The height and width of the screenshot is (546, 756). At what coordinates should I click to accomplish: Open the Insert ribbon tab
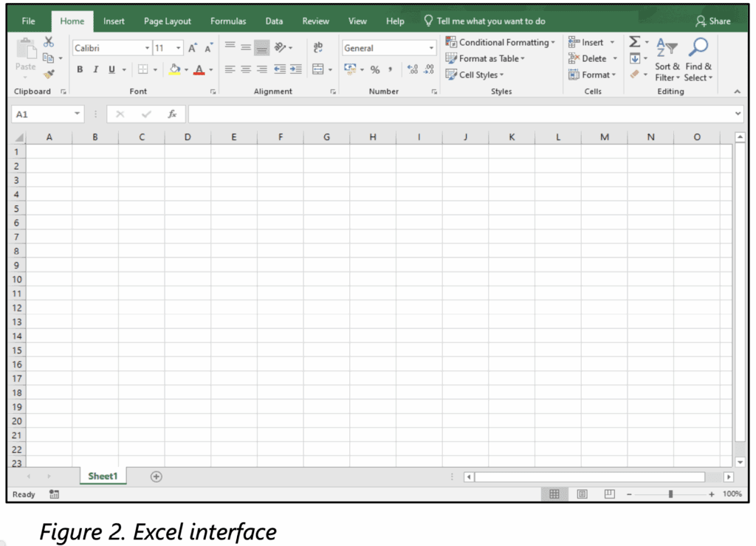114,21
